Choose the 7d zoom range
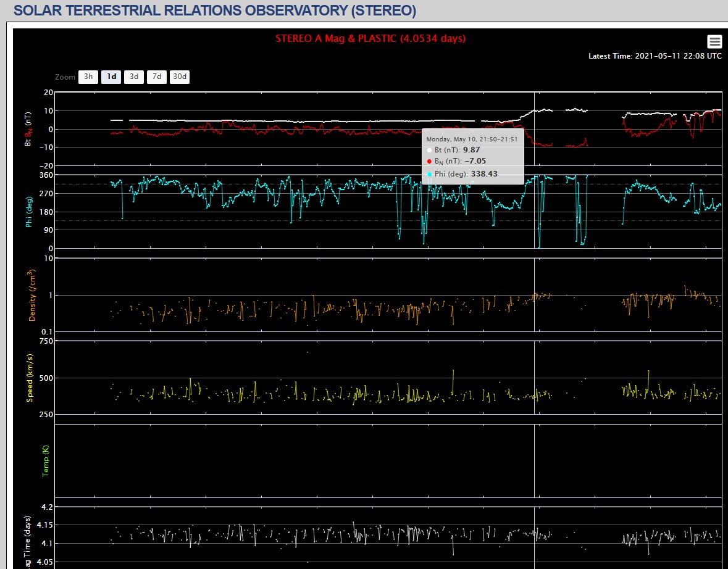728x569 pixels. [157, 77]
